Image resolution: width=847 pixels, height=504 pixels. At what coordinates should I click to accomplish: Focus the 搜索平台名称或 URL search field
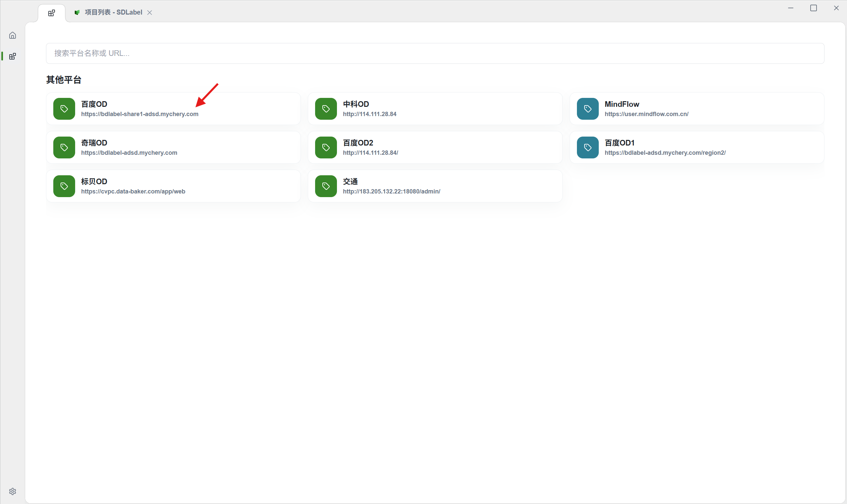click(435, 53)
